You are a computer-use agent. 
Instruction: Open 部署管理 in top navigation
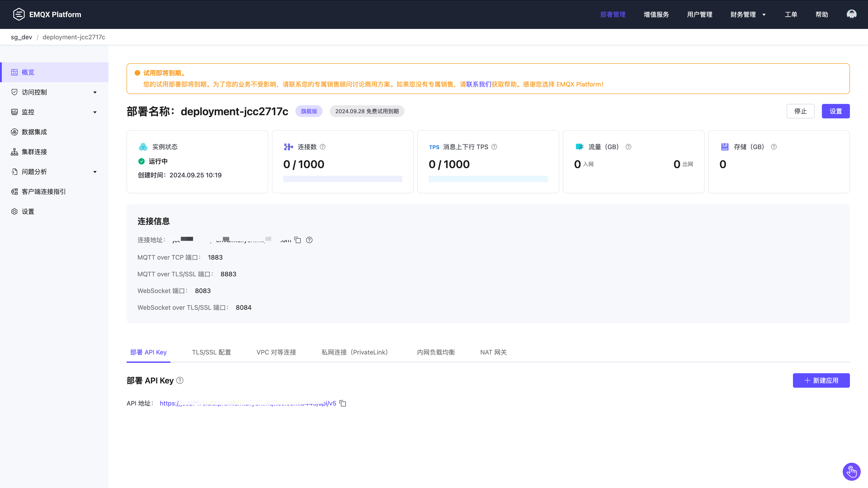pyautogui.click(x=613, y=14)
